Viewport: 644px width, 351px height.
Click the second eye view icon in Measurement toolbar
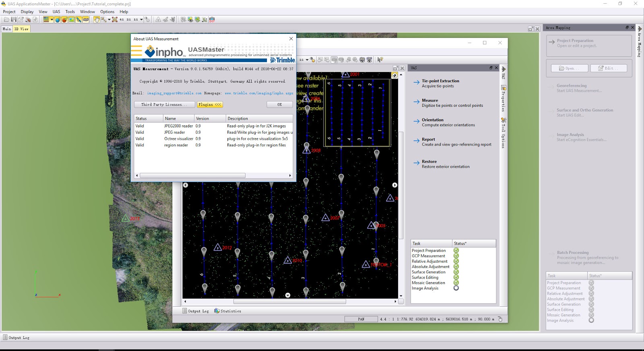(x=369, y=60)
